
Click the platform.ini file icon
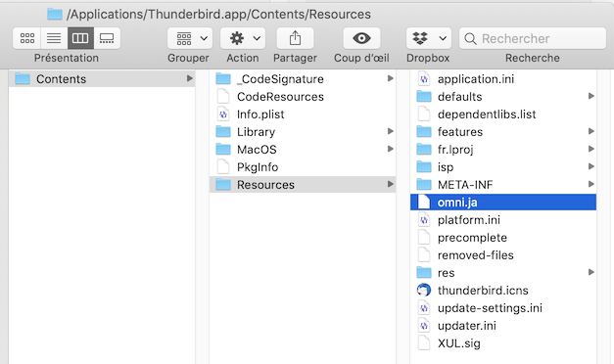424,220
